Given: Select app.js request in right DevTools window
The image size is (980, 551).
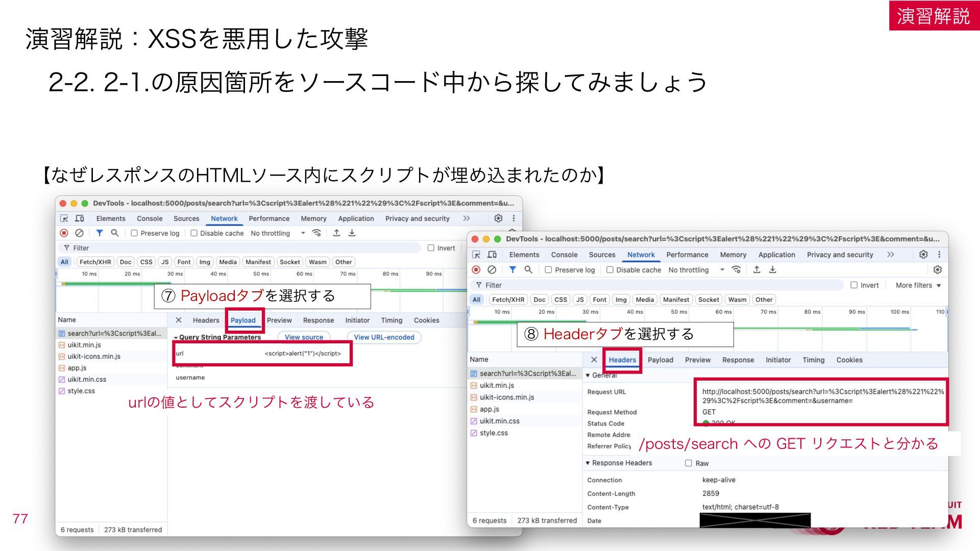Looking at the screenshot, I should pyautogui.click(x=524, y=409).
